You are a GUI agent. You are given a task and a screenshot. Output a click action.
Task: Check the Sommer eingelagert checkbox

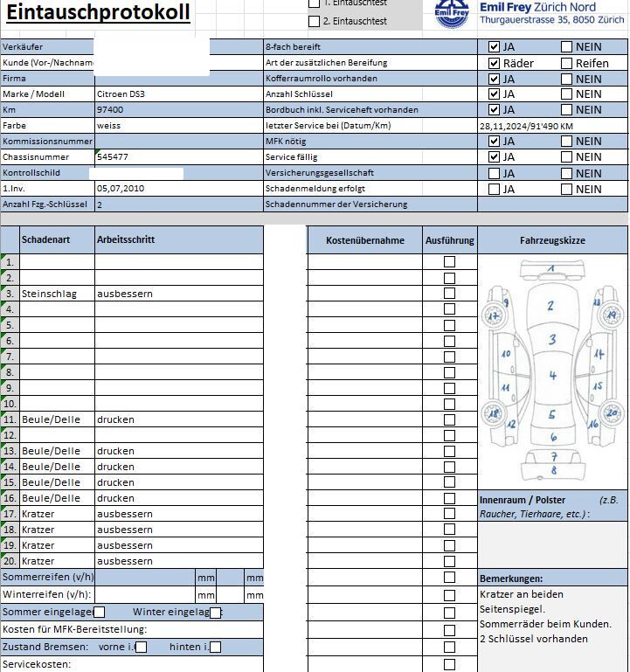pos(99,613)
